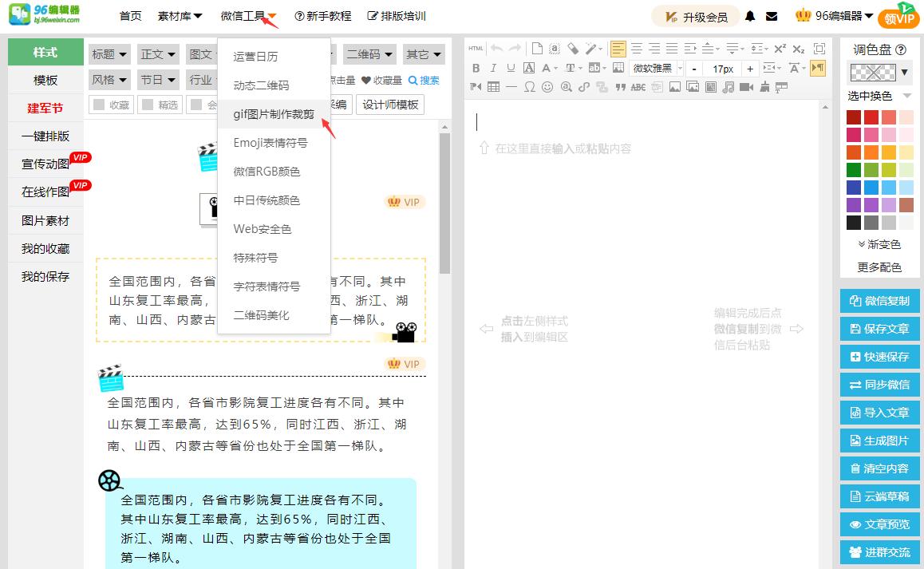The height and width of the screenshot is (569, 924).
Task: Click the 微信复制 button
Action: pos(880,301)
